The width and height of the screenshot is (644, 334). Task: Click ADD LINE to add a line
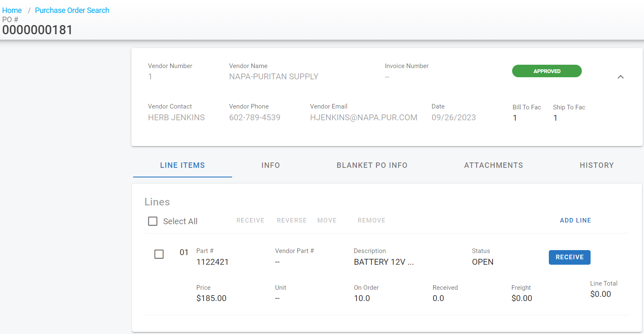(x=575, y=220)
